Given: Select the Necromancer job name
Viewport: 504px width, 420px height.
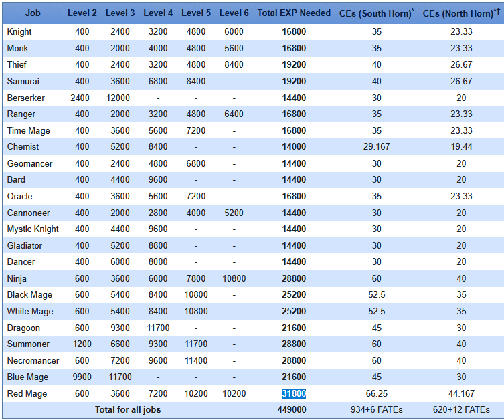Looking at the screenshot, I should point(33,360).
